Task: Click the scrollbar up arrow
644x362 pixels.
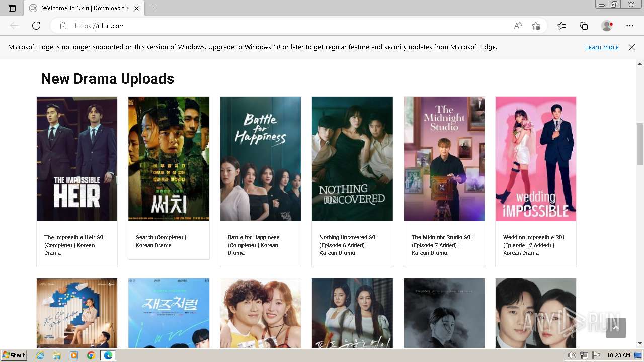Action: 640,64
